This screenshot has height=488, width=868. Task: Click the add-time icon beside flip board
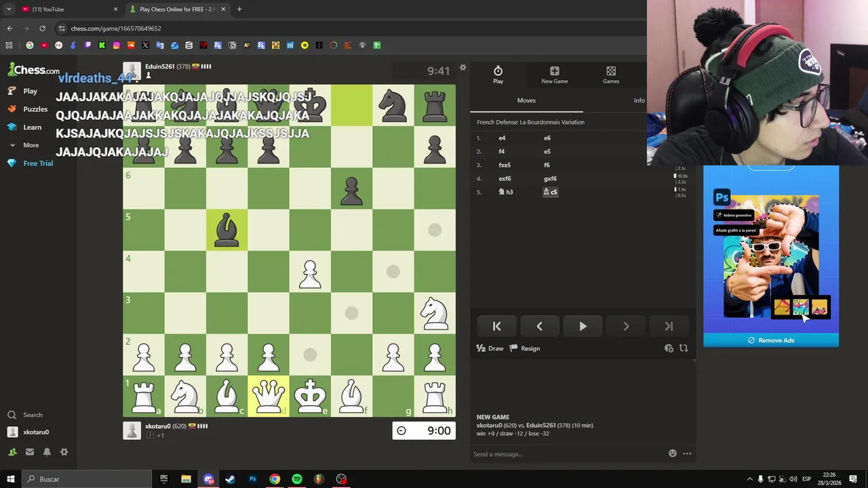(669, 348)
